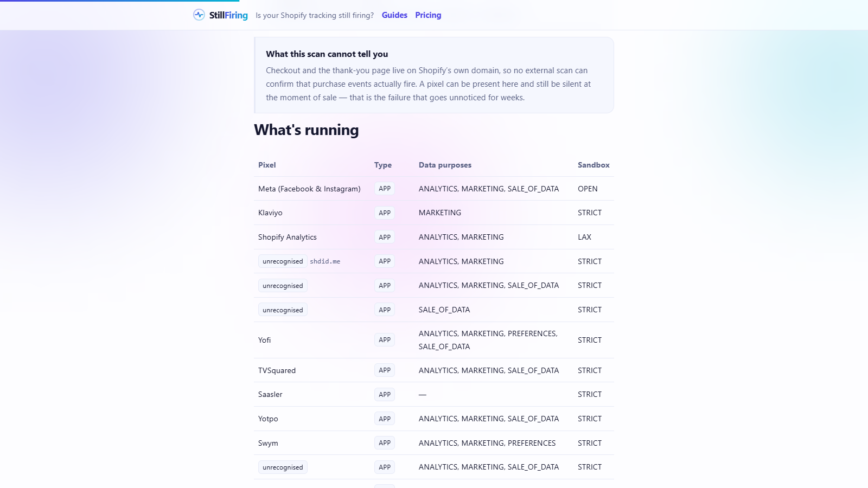Click the shdid.me domain label

point(325,261)
